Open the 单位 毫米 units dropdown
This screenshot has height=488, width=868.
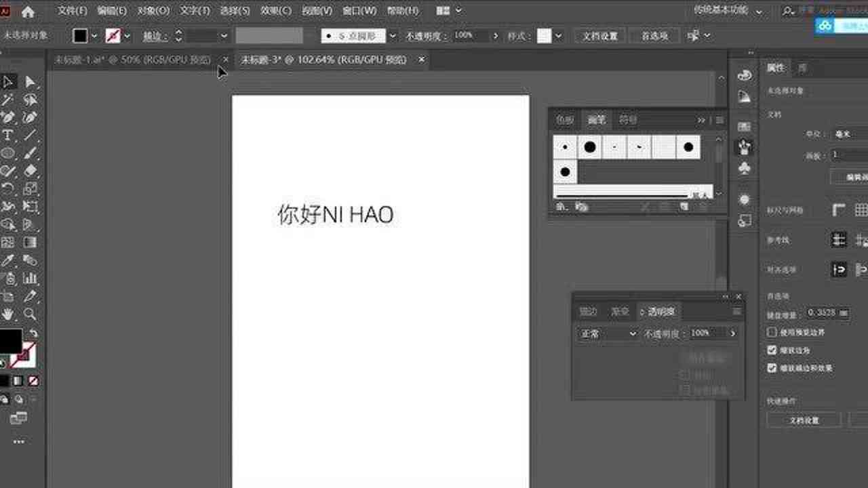pos(851,135)
